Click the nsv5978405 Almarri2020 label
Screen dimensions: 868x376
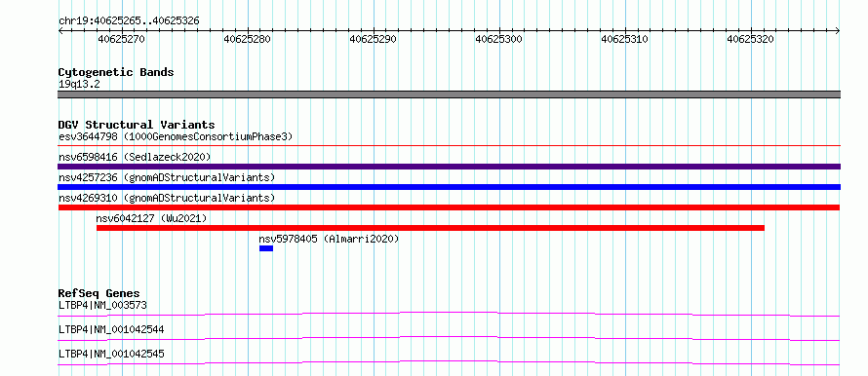pos(329,239)
